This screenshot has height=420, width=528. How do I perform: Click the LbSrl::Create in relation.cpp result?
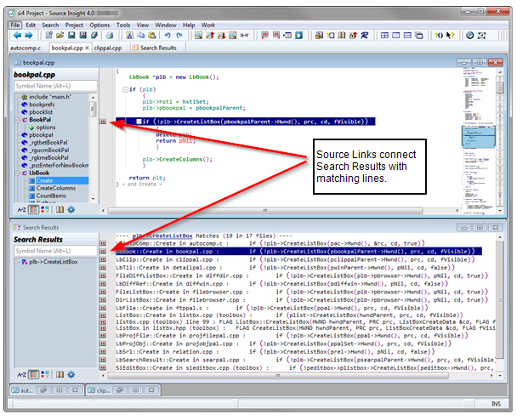tap(275, 352)
